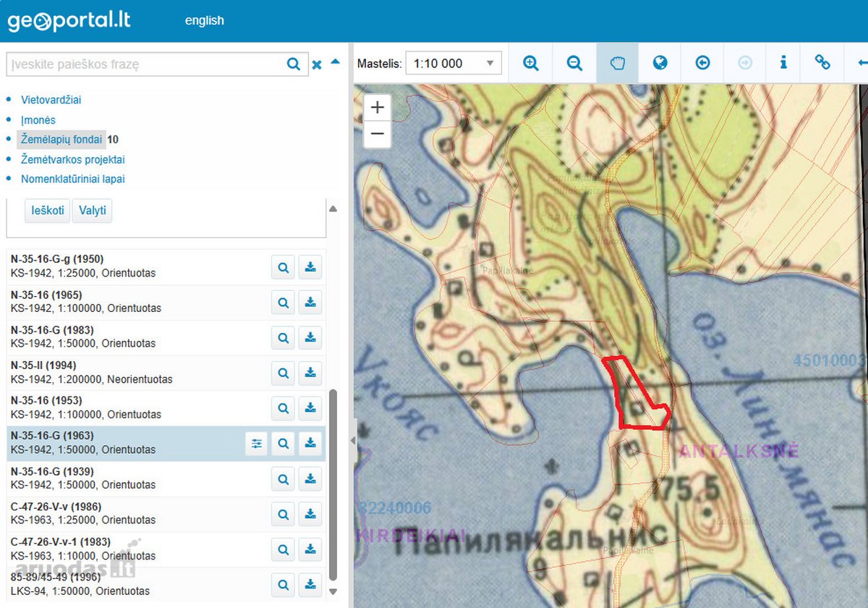Download map N-35-16 (1953)
The image size is (868, 608).
[x=310, y=408]
